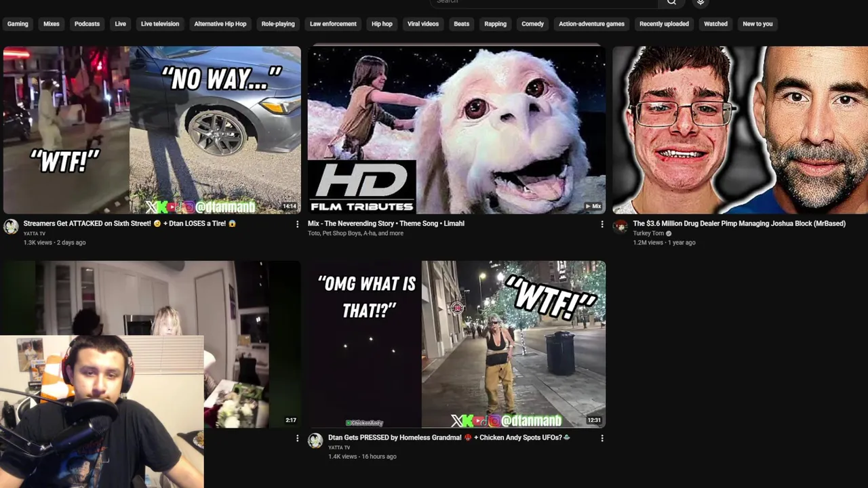Open options menu for Neverending Story mix

(601, 224)
